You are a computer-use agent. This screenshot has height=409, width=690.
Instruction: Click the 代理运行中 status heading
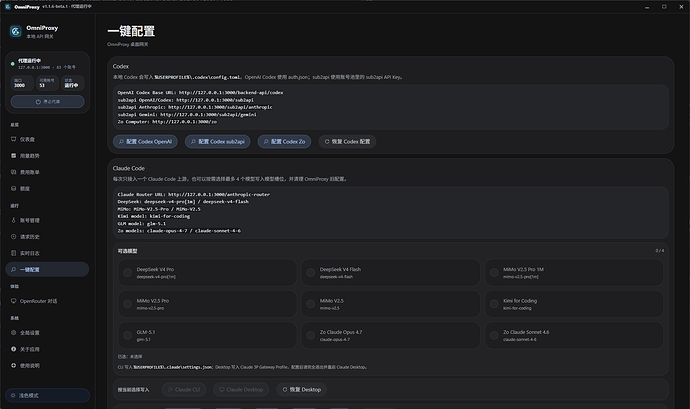click(x=29, y=61)
